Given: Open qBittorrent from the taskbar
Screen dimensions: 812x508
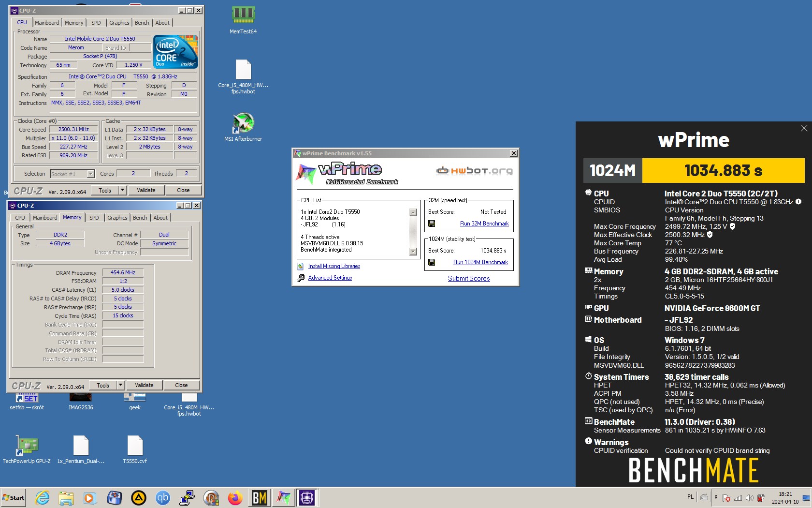Looking at the screenshot, I should tap(163, 497).
